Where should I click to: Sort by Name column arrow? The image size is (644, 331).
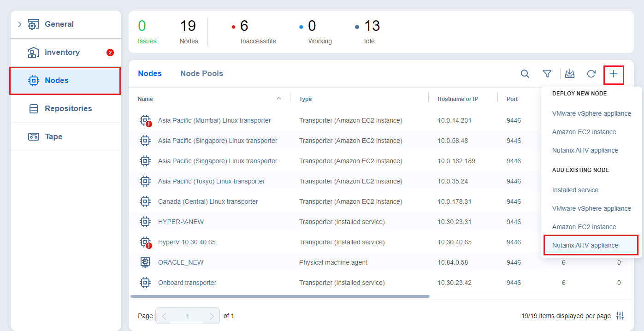[x=278, y=99]
